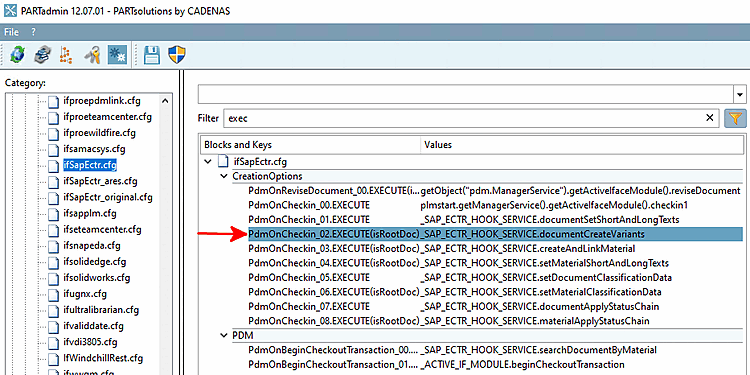Click the yellow funnel filter icon
The width and height of the screenshot is (750, 375).
click(x=736, y=118)
